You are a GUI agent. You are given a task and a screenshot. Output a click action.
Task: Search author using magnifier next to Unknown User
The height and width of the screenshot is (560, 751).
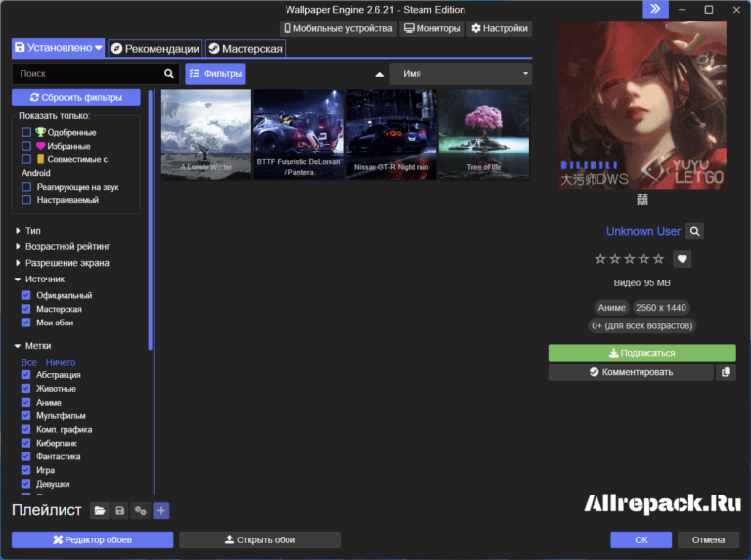coord(694,232)
